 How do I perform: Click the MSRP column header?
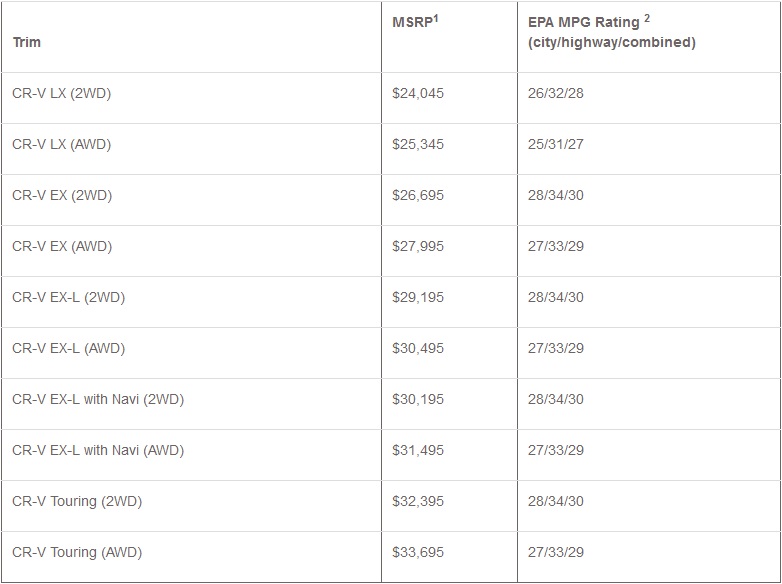click(x=415, y=22)
